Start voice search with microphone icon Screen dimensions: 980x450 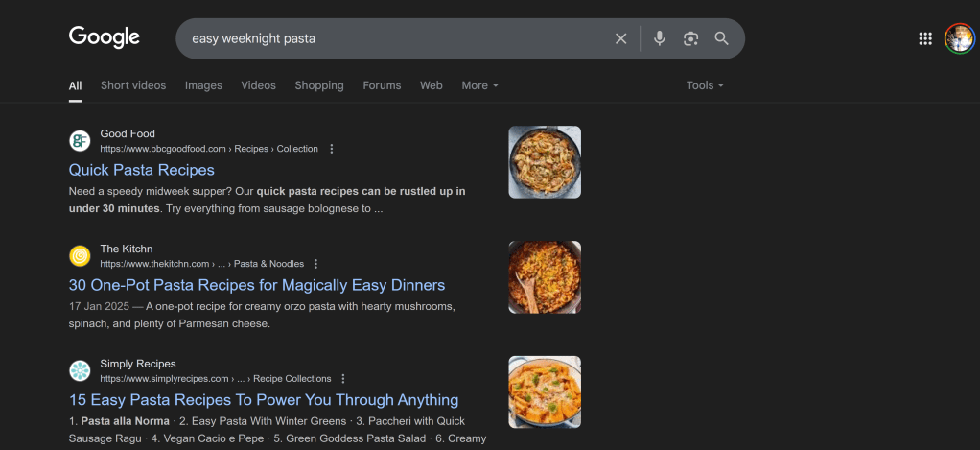[659, 38]
